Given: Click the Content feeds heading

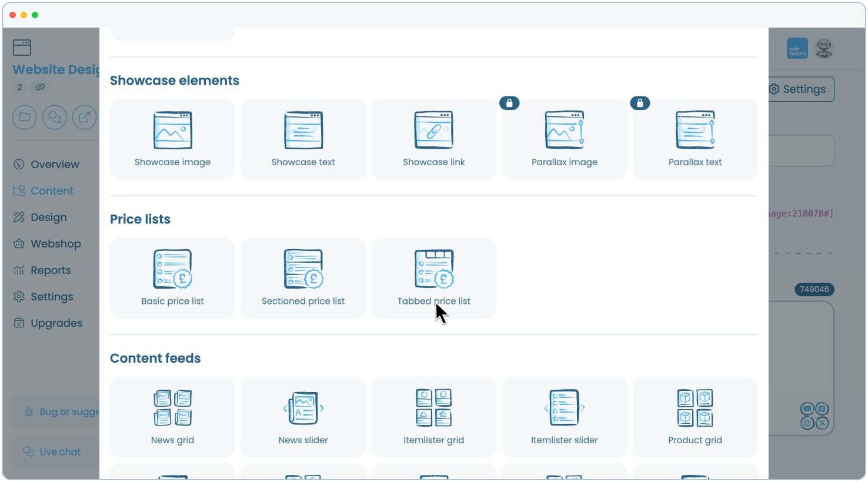Looking at the screenshot, I should click(155, 359).
